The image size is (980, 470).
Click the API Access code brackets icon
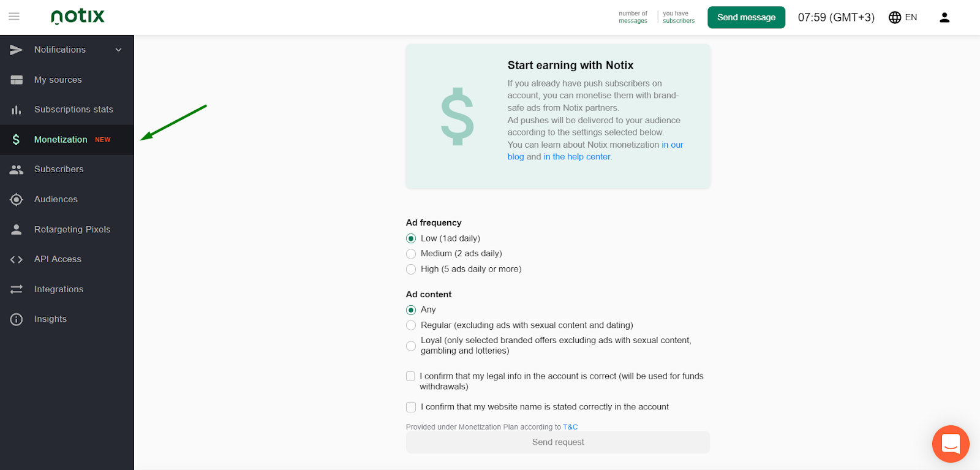pos(17,260)
